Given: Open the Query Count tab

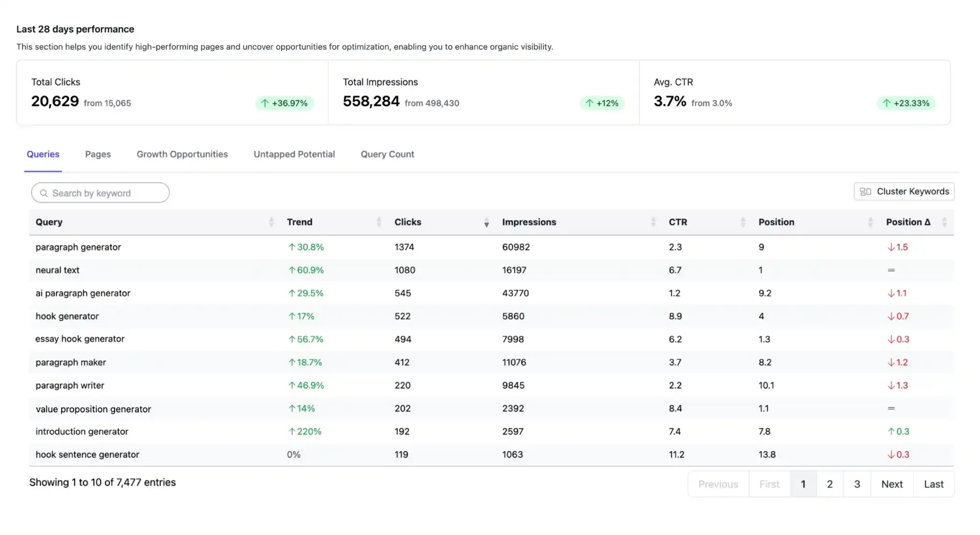Looking at the screenshot, I should (387, 154).
